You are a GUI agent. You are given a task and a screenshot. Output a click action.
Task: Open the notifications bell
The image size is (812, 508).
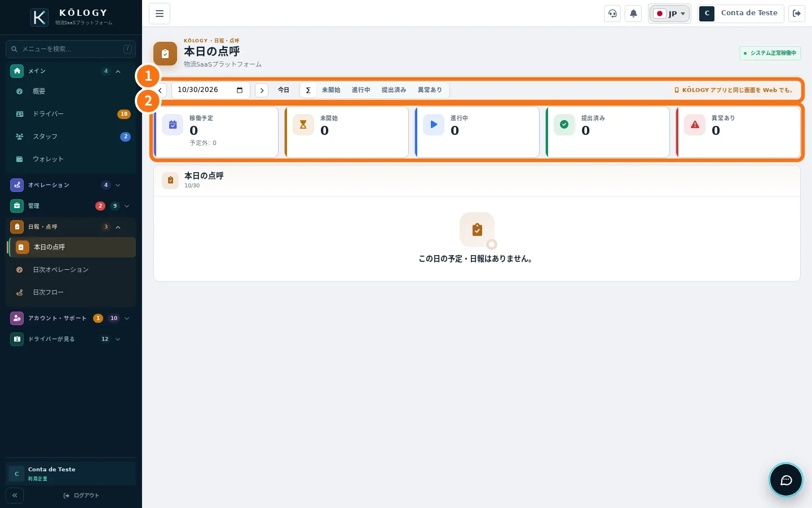click(x=633, y=14)
